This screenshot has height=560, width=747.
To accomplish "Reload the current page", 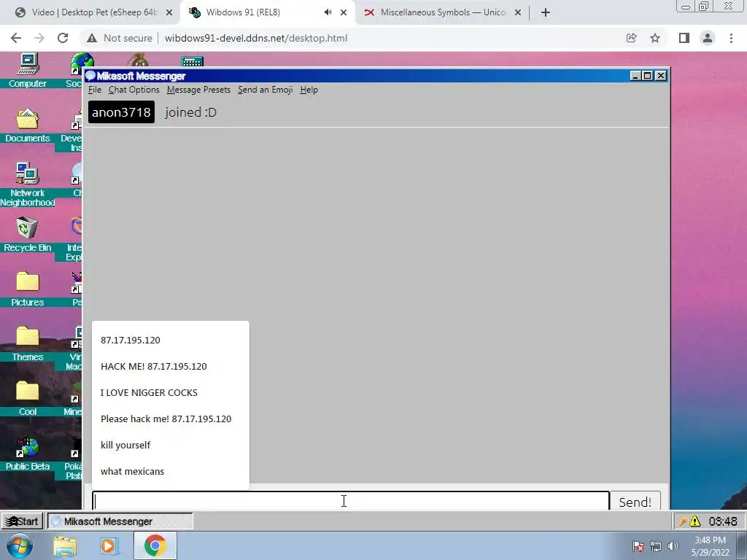I will coord(63,38).
